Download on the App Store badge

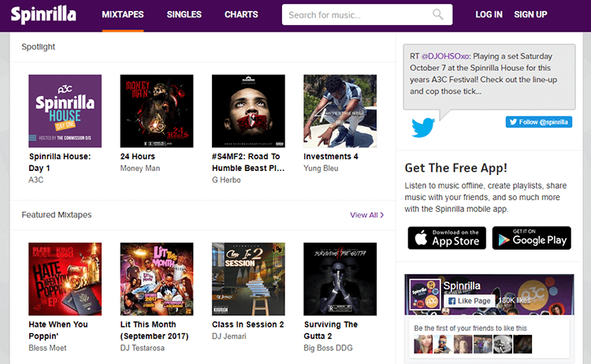[447, 238]
